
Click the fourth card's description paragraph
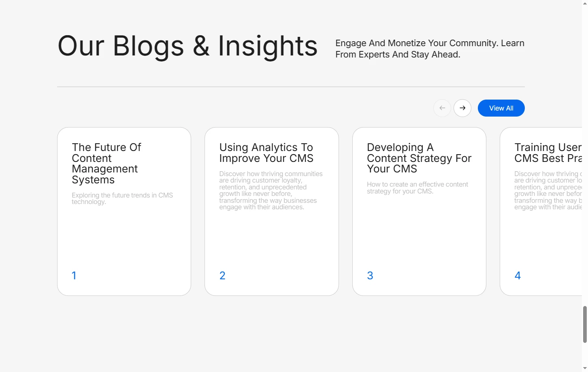pyautogui.click(x=548, y=190)
